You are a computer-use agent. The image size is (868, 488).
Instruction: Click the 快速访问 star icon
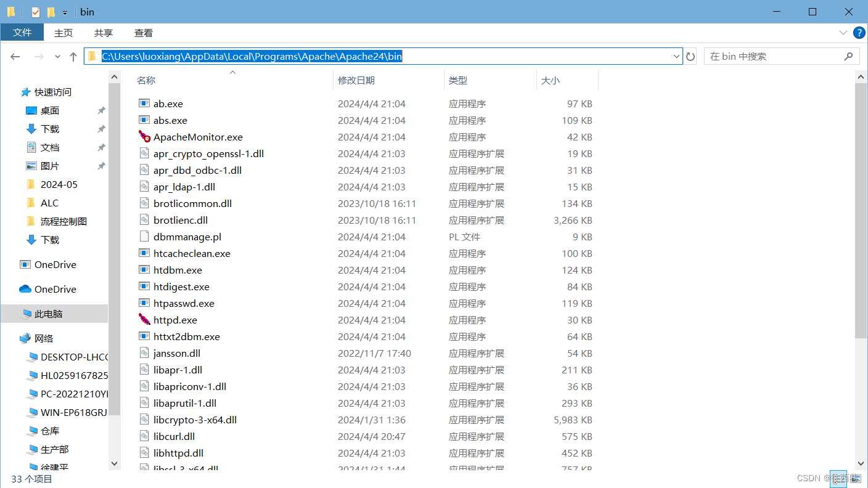[25, 92]
